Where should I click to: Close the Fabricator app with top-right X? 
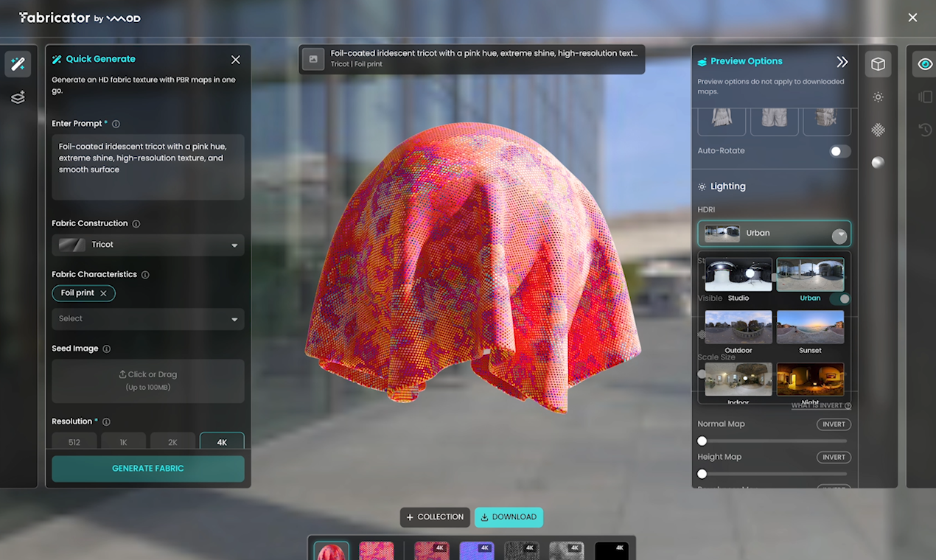click(913, 18)
